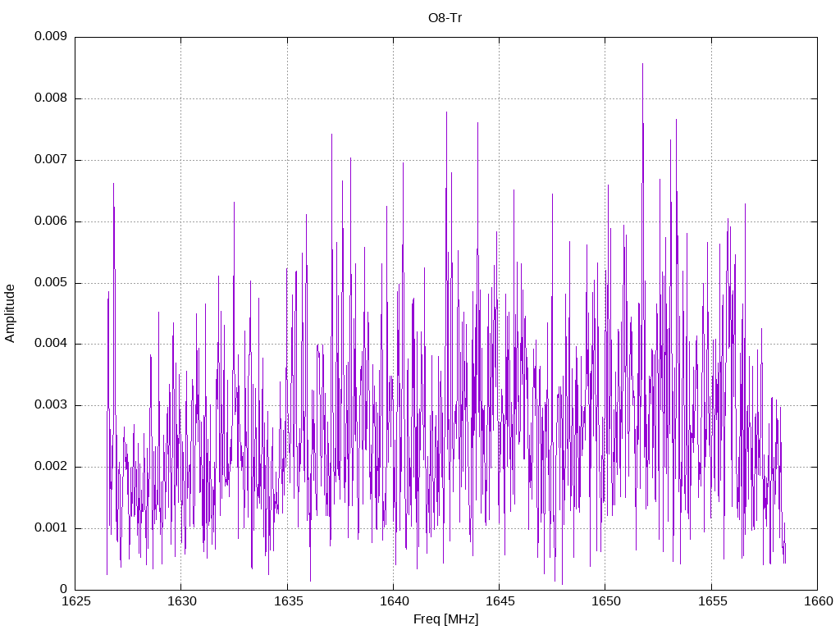Click the 0.007 y-axis tick label
This screenshot has width=840, height=630.
pyautogui.click(x=51, y=160)
